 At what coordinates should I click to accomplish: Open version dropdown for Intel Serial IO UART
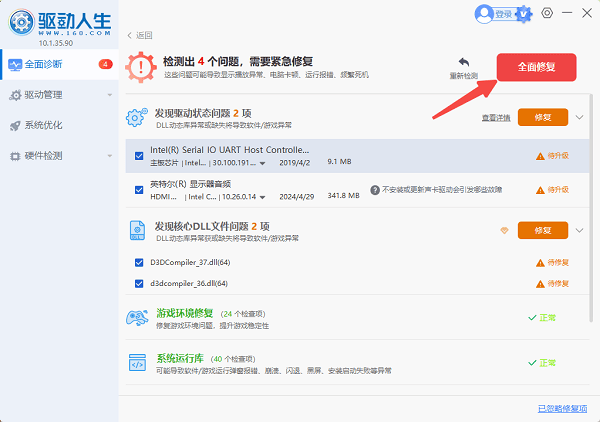[262, 163]
